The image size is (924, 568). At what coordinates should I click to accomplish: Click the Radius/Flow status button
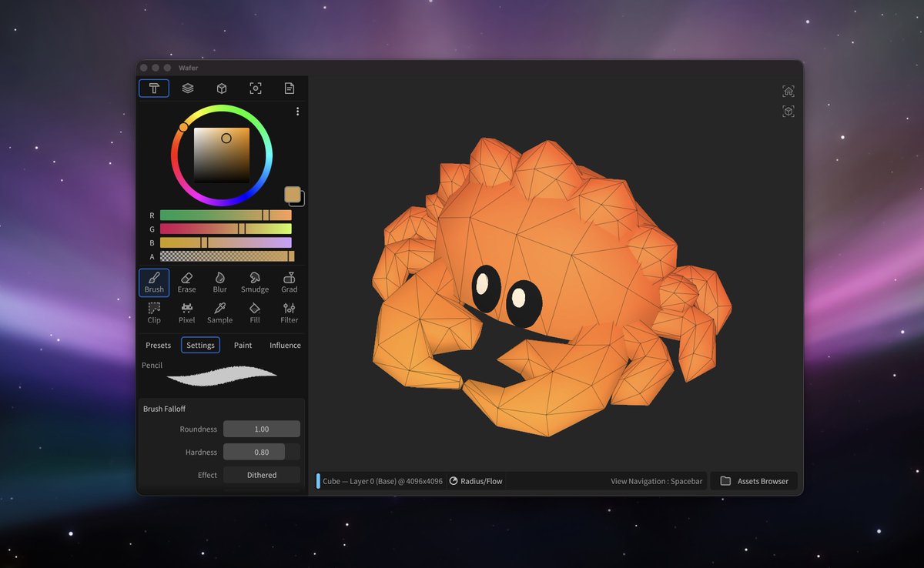[476, 481]
